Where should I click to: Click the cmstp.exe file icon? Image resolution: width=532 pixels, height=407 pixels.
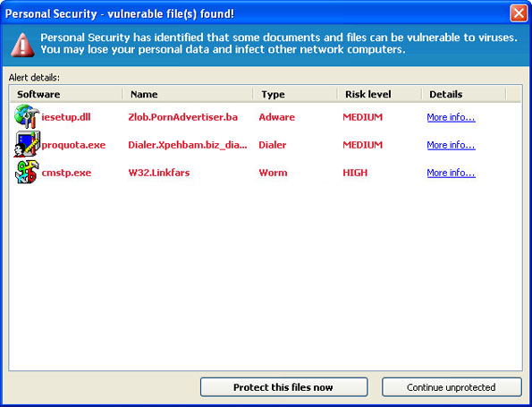coord(27,173)
